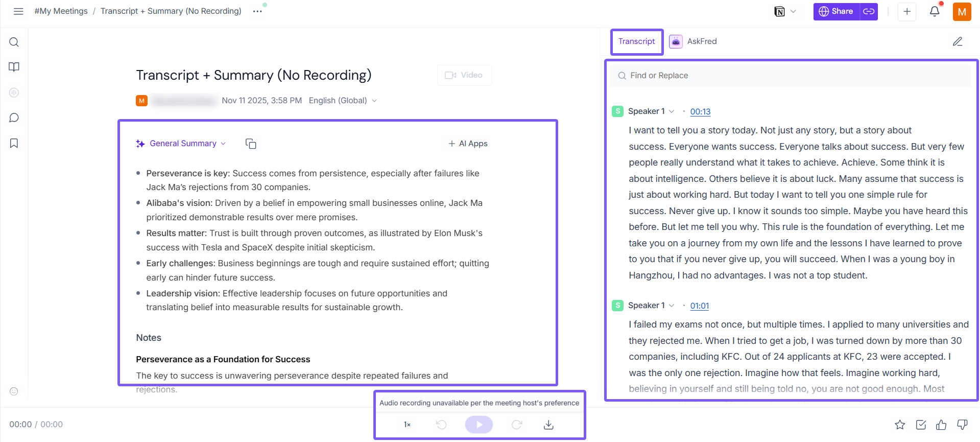Click the transcript paragraph starting 'I want to tell you'
This screenshot has width=980, height=442.
coord(798,203)
